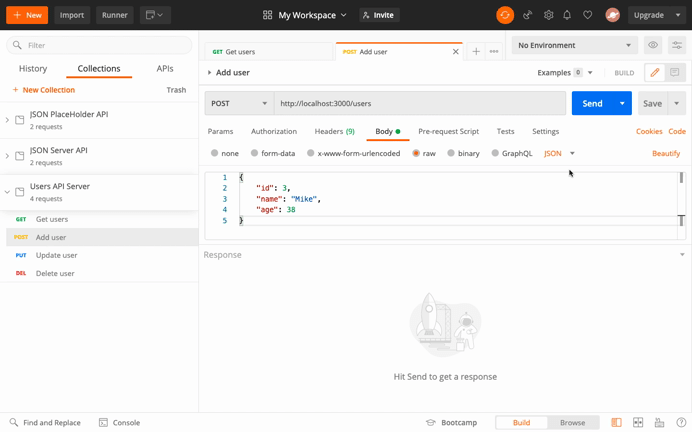The width and height of the screenshot is (692, 432).
Task: Click the JSON Server API folder icon
Action: click(19, 156)
